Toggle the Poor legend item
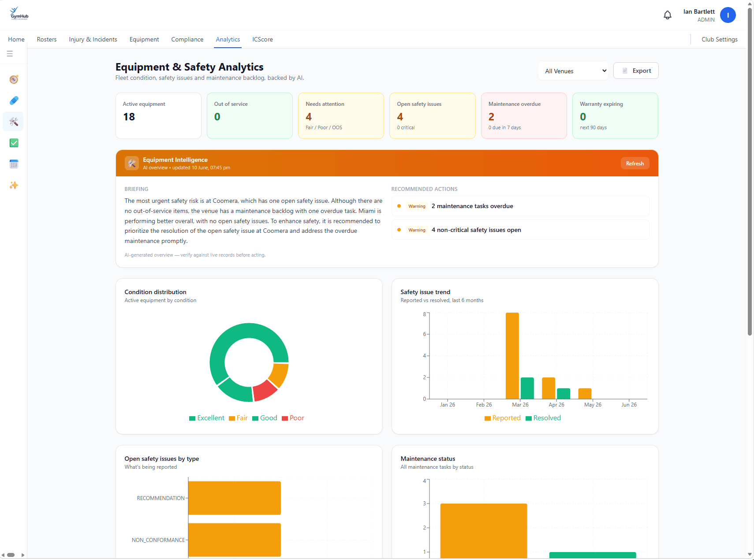Screen dimensions: 754x560 [x=293, y=418]
